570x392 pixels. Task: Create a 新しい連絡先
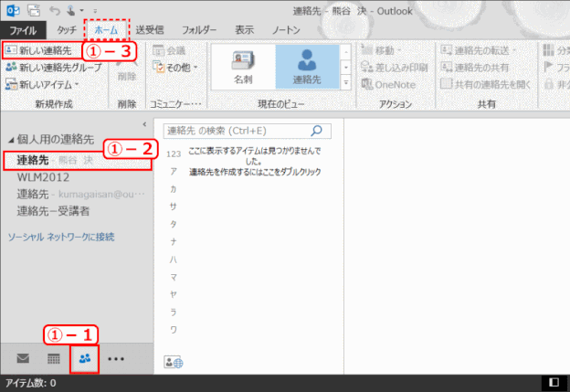pyautogui.click(x=39, y=50)
